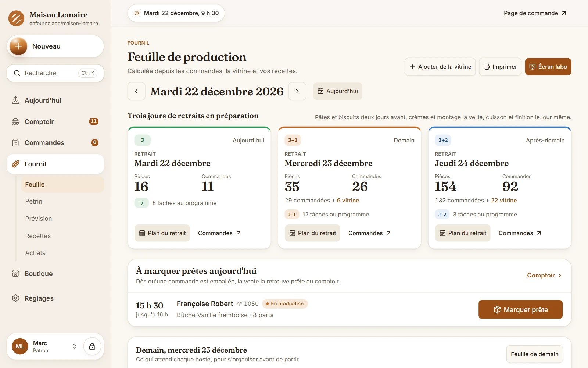Open Plan du retrait for Jeudi 24 décembre
This screenshot has width=588, height=368.
pos(463,233)
